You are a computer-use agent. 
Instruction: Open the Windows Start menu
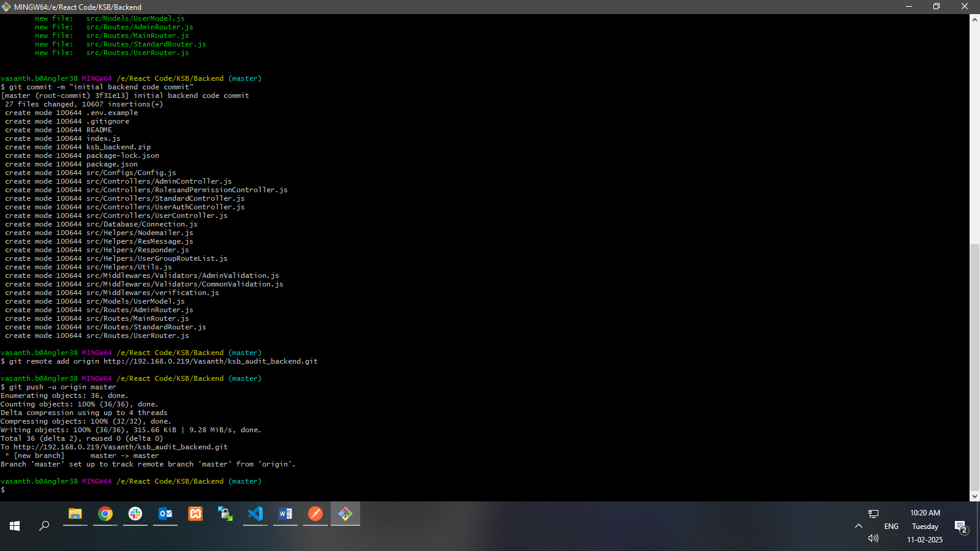(x=15, y=526)
